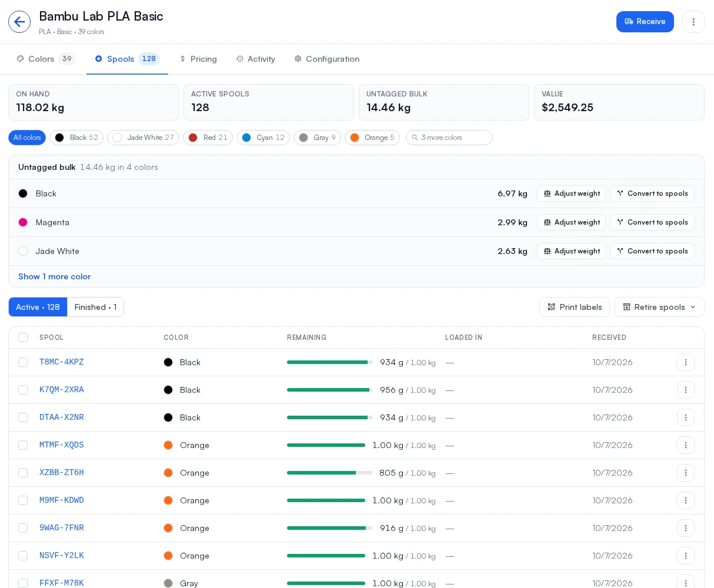Open spool link K7QM-2XRA
Image resolution: width=714 pixels, height=588 pixels.
(62, 390)
